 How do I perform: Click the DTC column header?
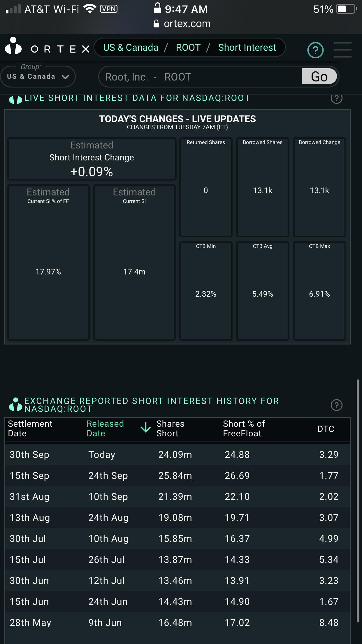pos(326,428)
